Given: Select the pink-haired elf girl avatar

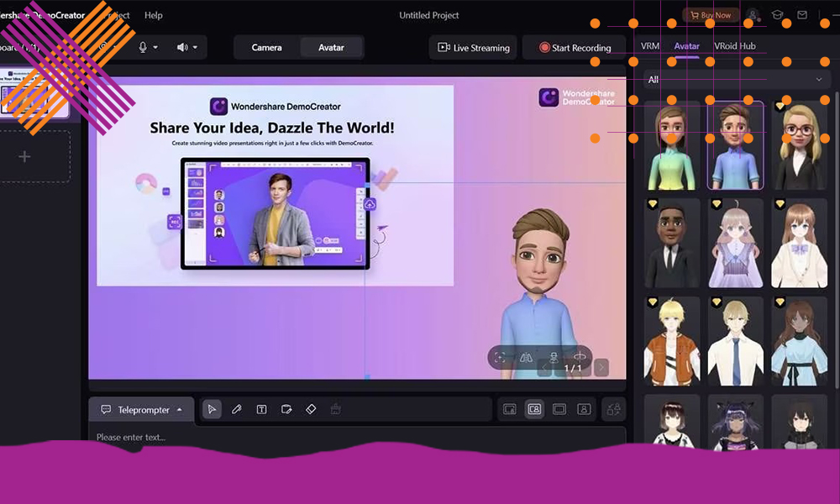Looking at the screenshot, I should (x=735, y=244).
